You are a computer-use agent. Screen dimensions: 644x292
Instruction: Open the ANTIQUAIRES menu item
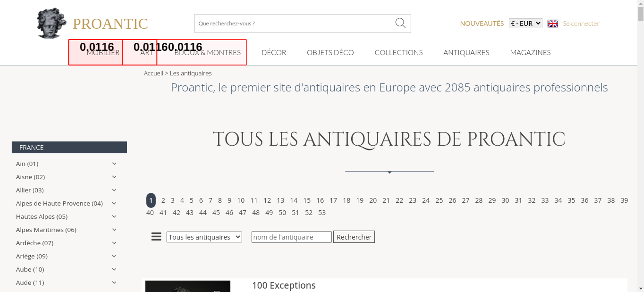pos(466,52)
